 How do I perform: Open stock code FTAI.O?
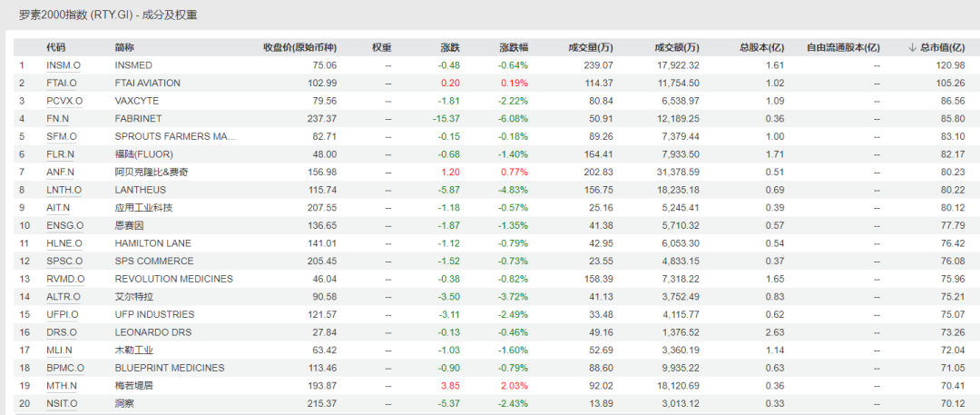(62, 83)
